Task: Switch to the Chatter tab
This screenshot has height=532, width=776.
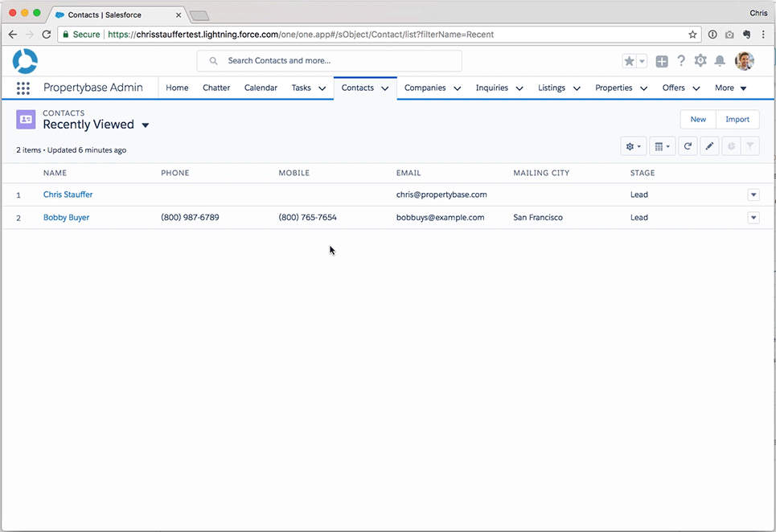Action: coord(216,88)
